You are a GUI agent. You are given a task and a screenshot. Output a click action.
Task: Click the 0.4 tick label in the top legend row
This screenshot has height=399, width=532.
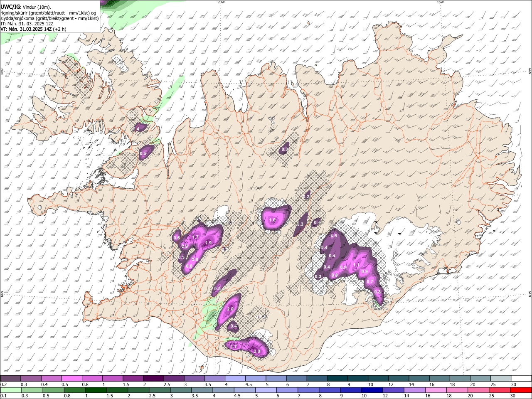(44, 384)
